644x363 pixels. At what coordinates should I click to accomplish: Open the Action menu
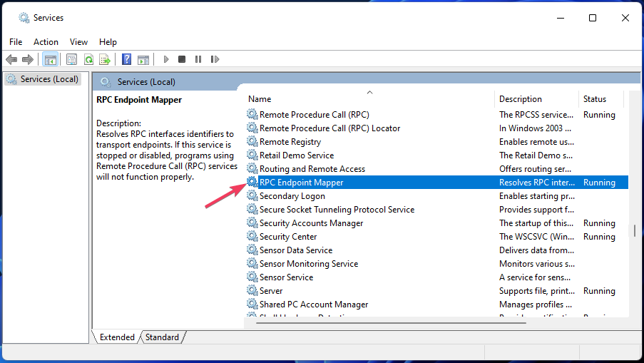(x=46, y=42)
